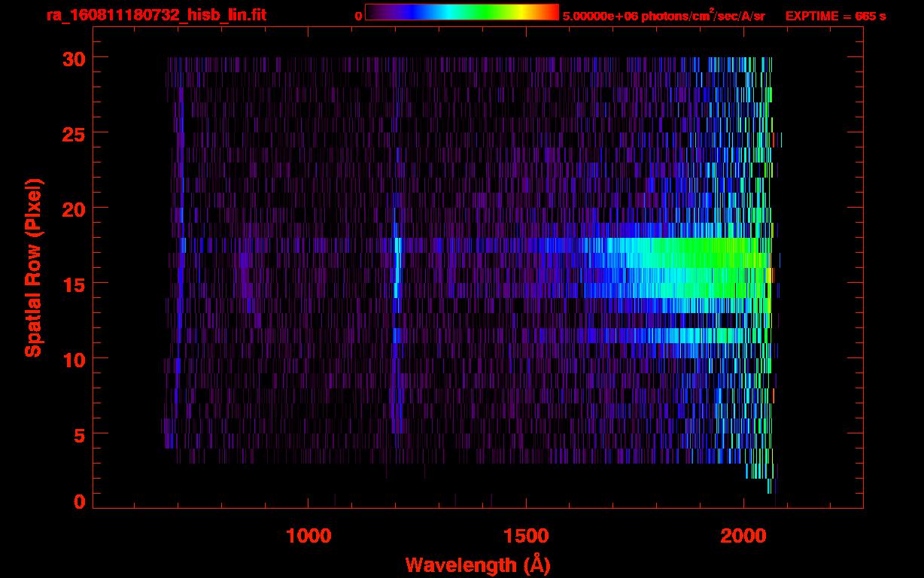Screen dimensions: 924x578
Task: Click the x-axis tick label 2000
Action: [743, 535]
